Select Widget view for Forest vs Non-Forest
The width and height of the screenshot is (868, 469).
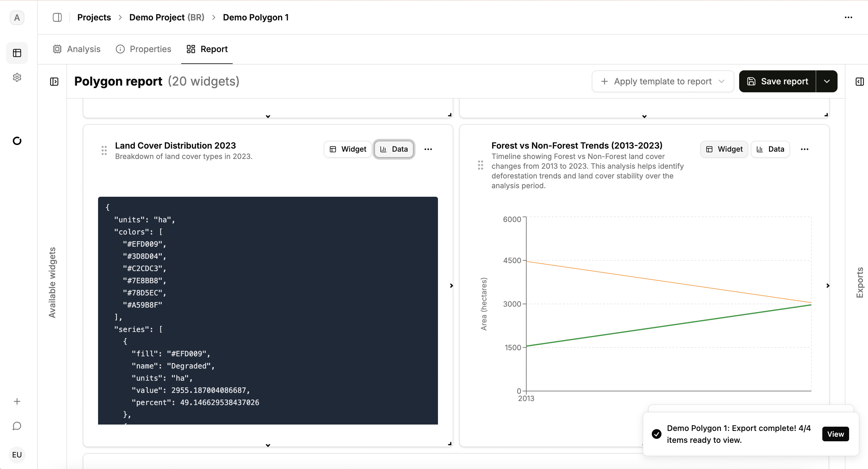[x=724, y=149]
